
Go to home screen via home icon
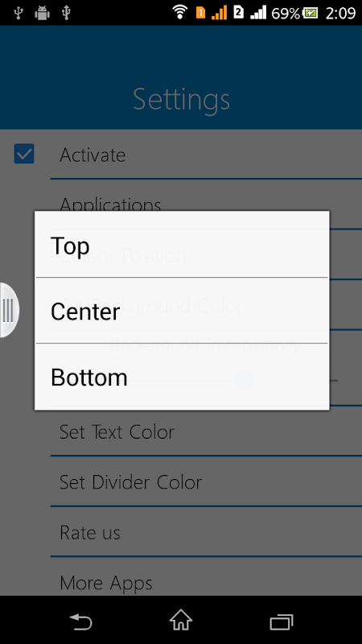coord(181,620)
